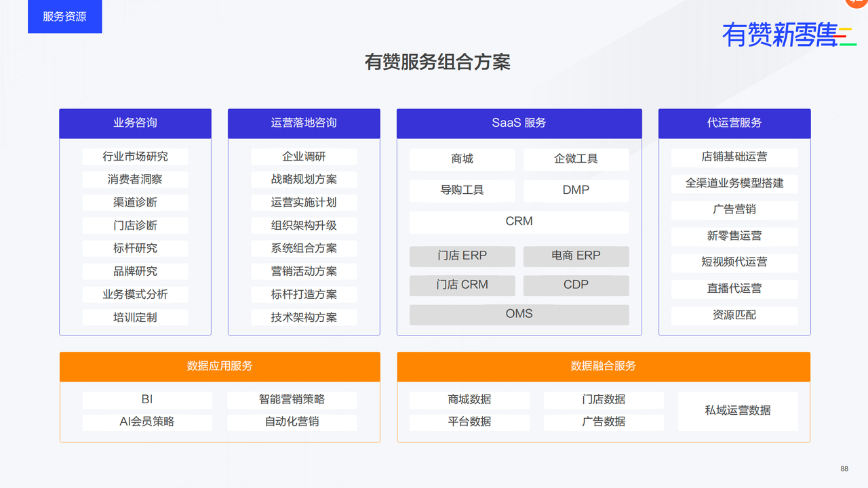Click 门店诊断 item
Viewport: 868px width, 488px height.
pos(135,226)
